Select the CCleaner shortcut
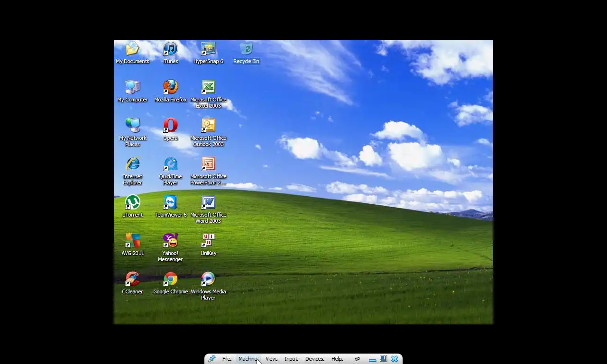Viewport: 607px width, 364px height. tap(132, 283)
